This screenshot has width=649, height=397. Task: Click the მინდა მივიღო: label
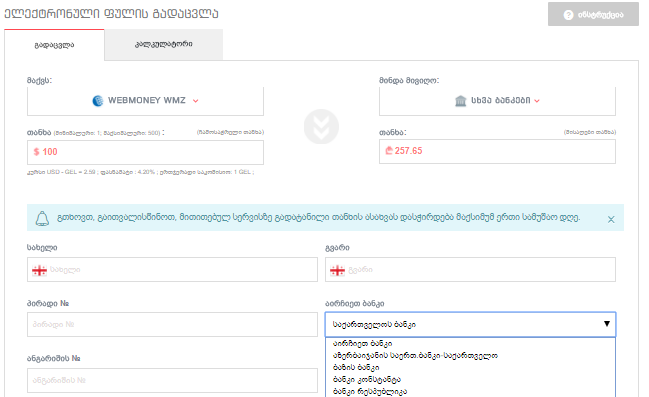(409, 80)
